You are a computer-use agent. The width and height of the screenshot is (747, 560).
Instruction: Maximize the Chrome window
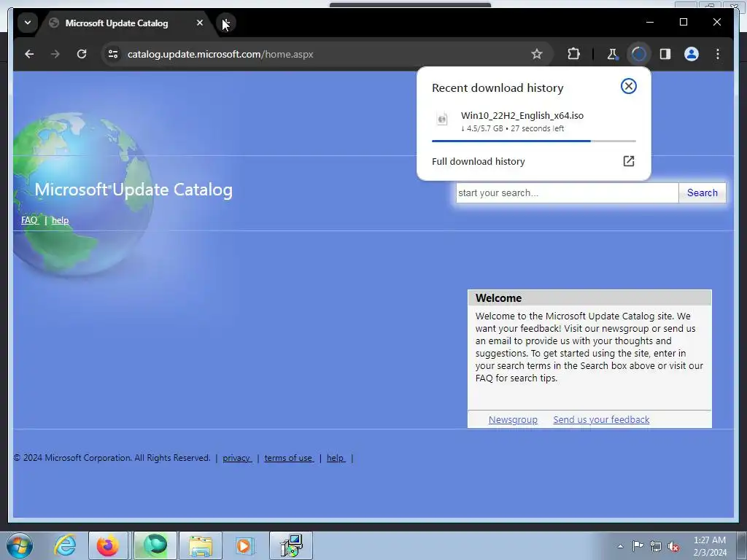(683, 22)
